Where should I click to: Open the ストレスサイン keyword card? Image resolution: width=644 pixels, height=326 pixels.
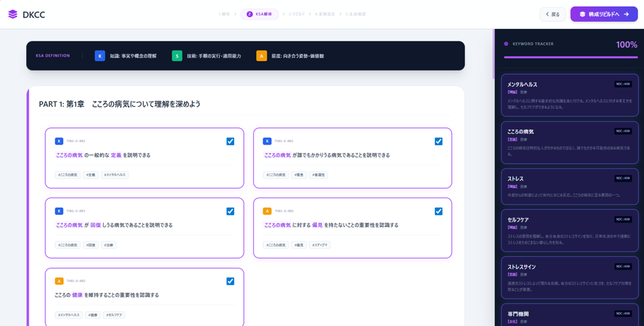[570, 278]
